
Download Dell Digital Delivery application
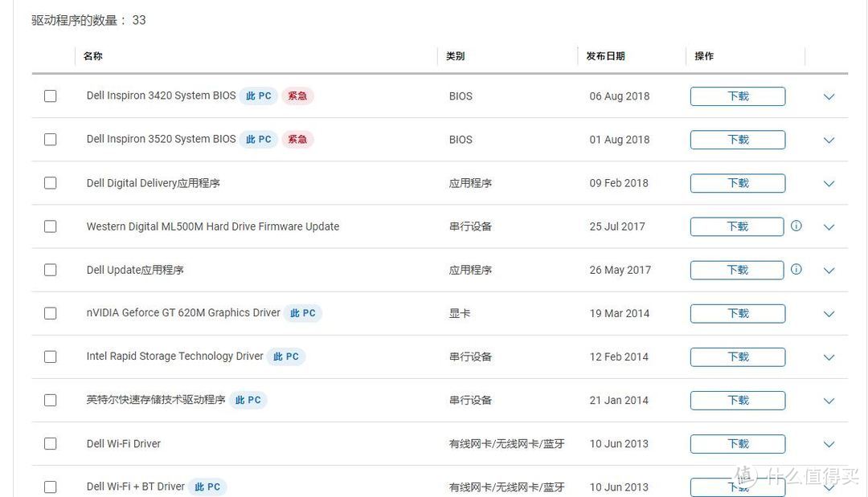click(x=737, y=183)
